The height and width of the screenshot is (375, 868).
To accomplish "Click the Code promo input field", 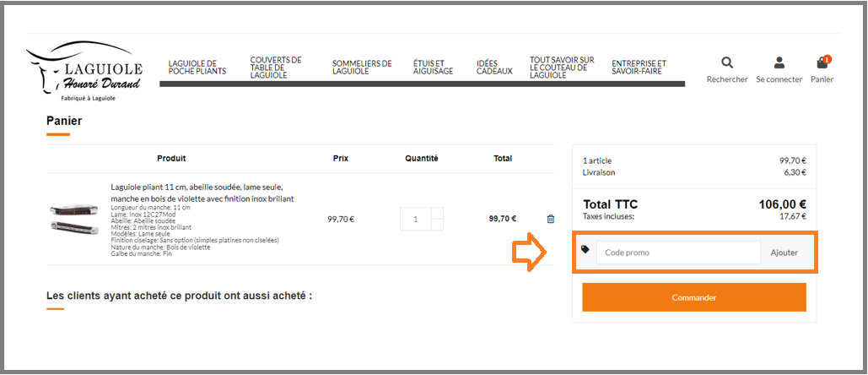I will (x=678, y=253).
